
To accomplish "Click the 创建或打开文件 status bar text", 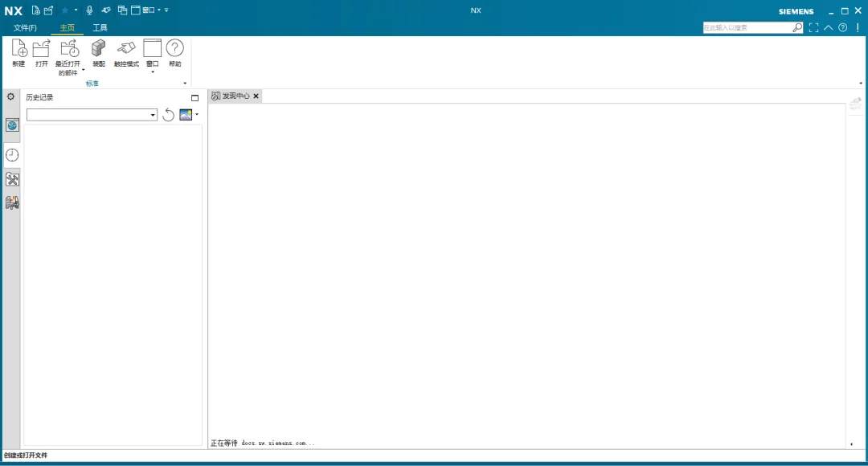I will pos(26,456).
